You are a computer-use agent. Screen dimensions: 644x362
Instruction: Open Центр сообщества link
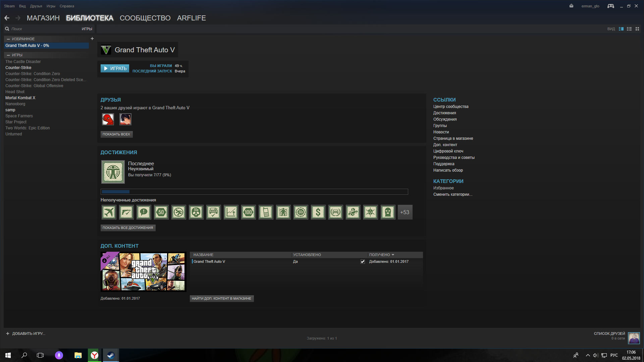[x=451, y=107]
